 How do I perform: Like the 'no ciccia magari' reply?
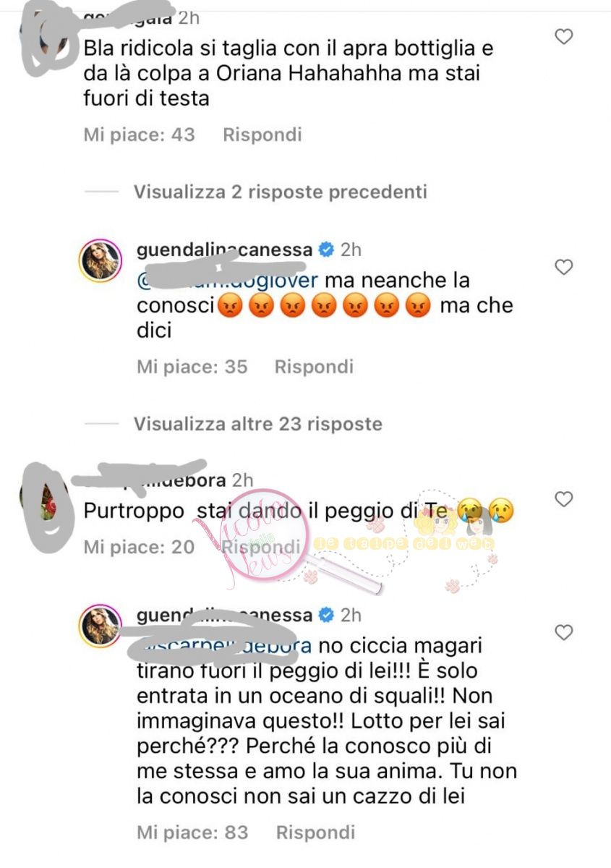click(x=563, y=633)
